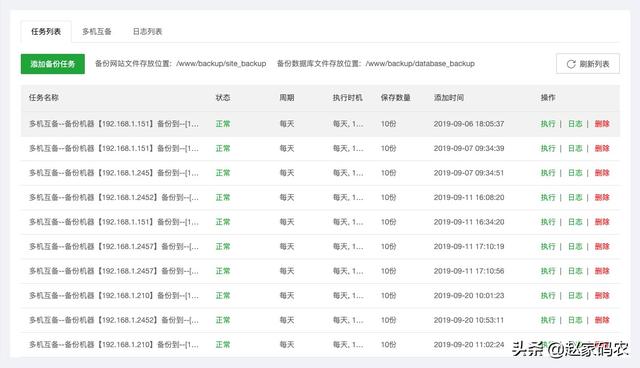
Task: Click task name in 2019-09-11 16:08:20 row
Action: tap(114, 197)
